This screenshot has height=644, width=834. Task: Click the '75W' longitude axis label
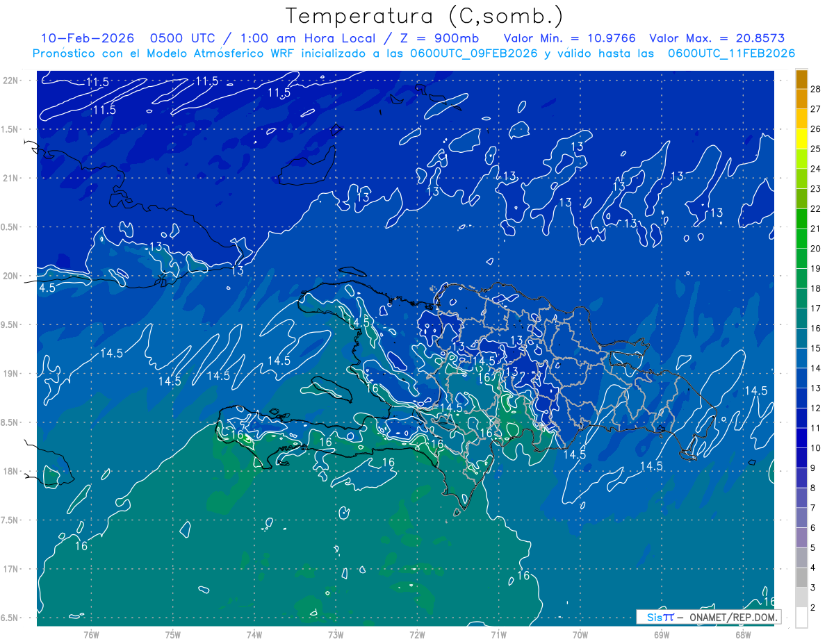tap(172, 634)
